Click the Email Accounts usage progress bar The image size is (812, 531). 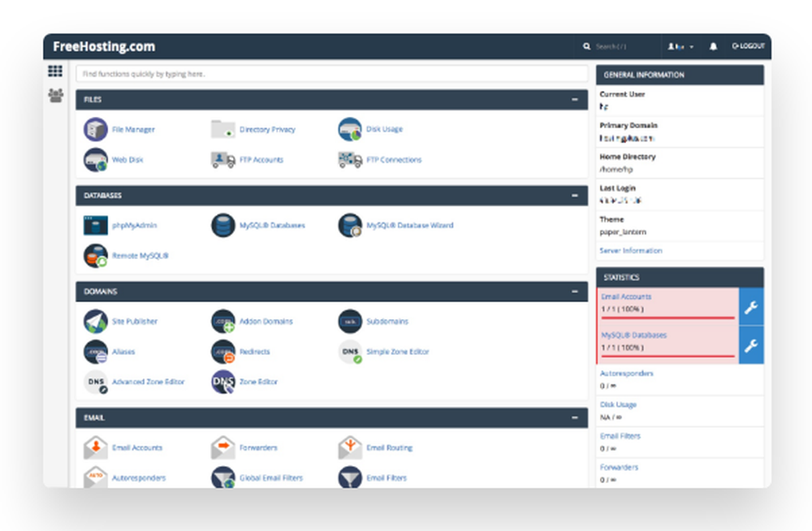coord(667,317)
